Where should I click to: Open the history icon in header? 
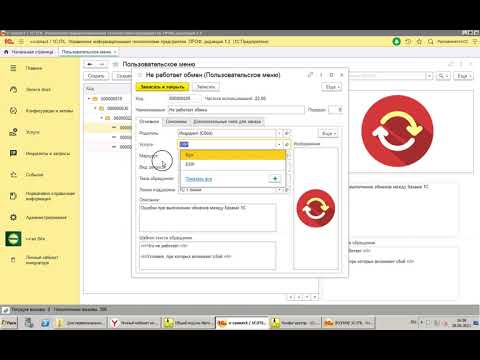[408, 42]
